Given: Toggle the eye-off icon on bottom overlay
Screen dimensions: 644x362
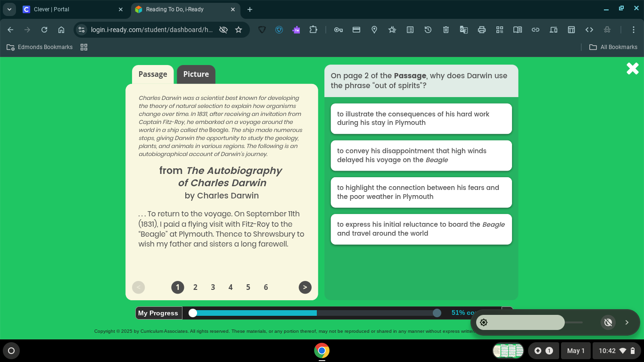Looking at the screenshot, I should pos(608,322).
